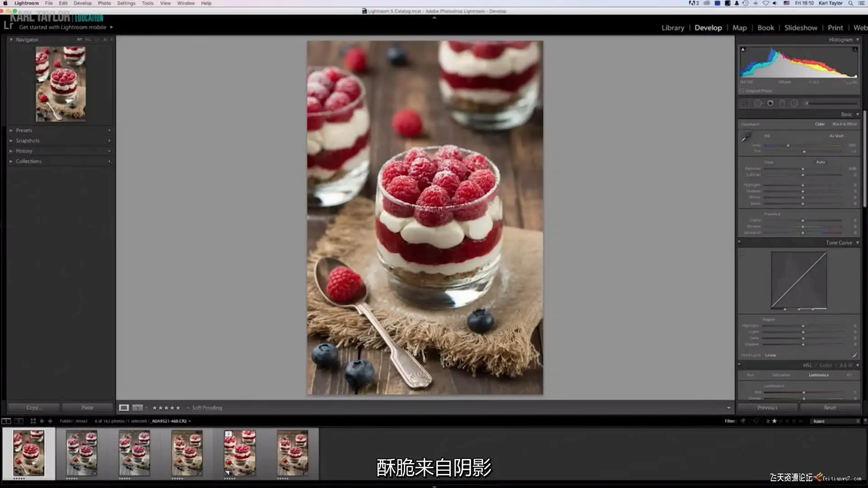Open grid view from filmstrip bar icon
The image size is (868, 488).
[33, 421]
